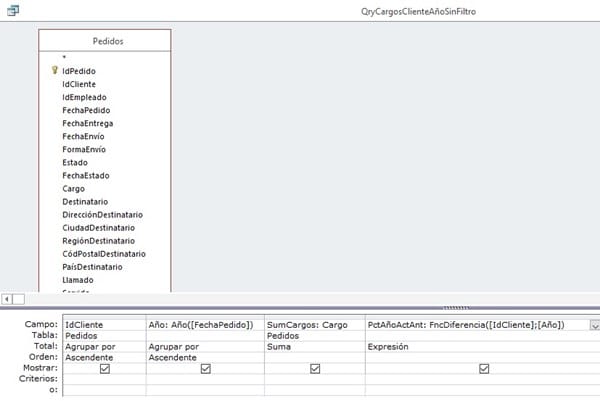Click the query window icon beside the title

point(13,11)
